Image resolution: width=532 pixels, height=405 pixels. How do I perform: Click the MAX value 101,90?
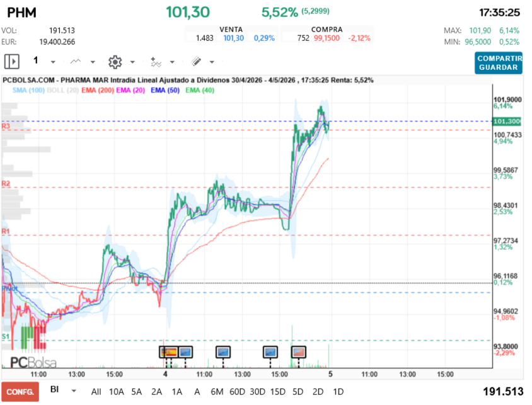pos(480,30)
